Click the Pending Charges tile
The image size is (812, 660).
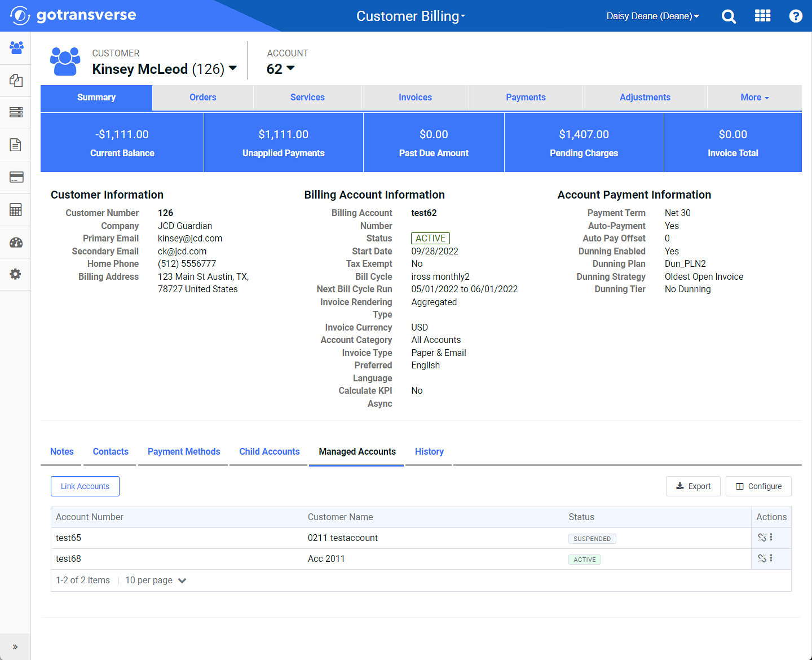pos(584,143)
